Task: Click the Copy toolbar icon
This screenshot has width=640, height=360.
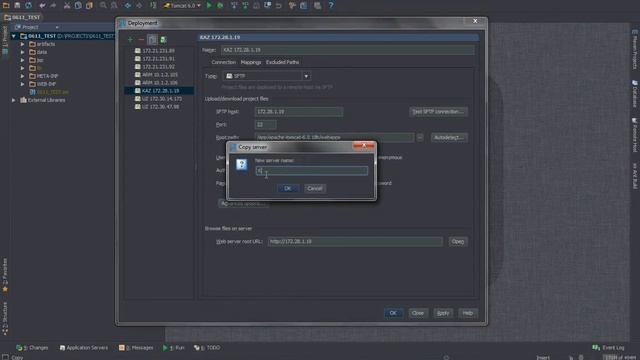Action: pyautogui.click(x=78, y=5)
